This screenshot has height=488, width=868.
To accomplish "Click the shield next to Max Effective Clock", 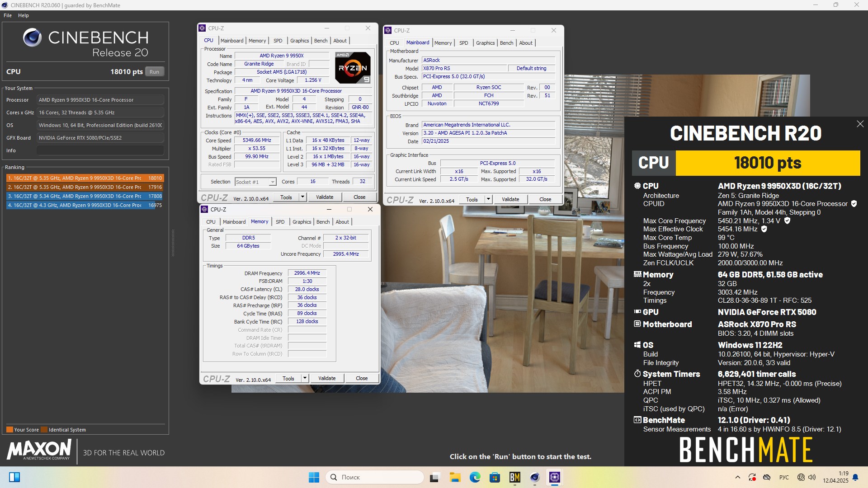I will click(x=764, y=229).
